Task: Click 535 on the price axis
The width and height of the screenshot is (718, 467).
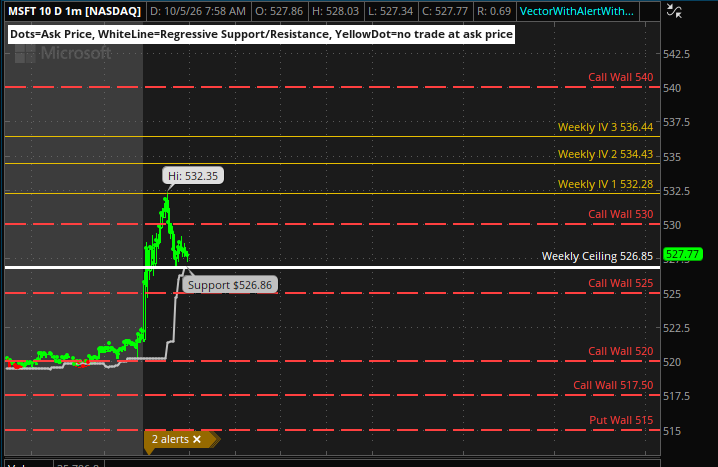Action: (672, 157)
